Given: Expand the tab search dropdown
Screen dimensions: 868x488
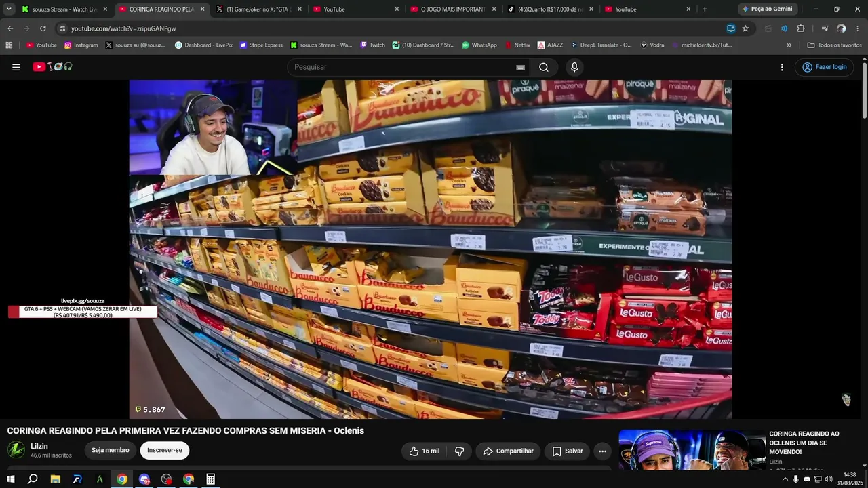Looking at the screenshot, I should pos(9,9).
